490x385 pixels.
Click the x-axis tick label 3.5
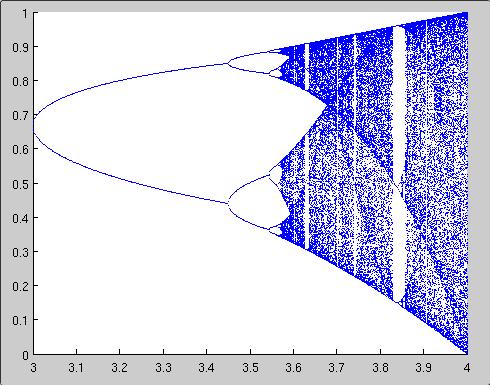point(250,368)
